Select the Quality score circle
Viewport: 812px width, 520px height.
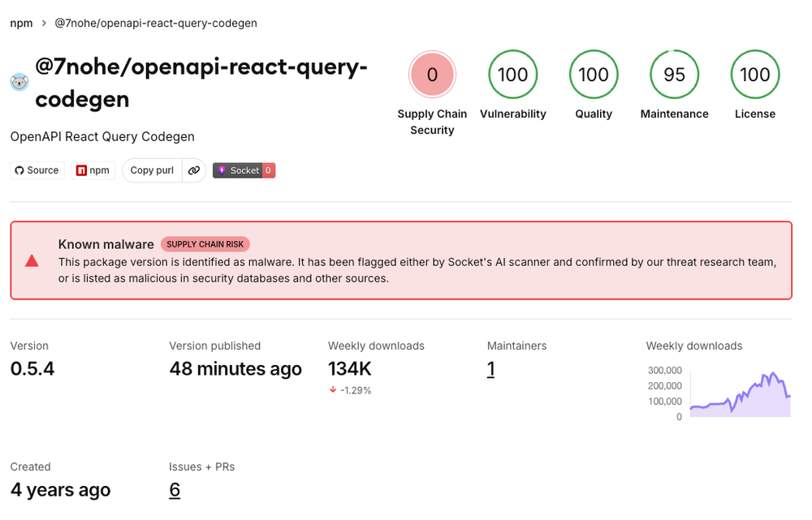[594, 75]
